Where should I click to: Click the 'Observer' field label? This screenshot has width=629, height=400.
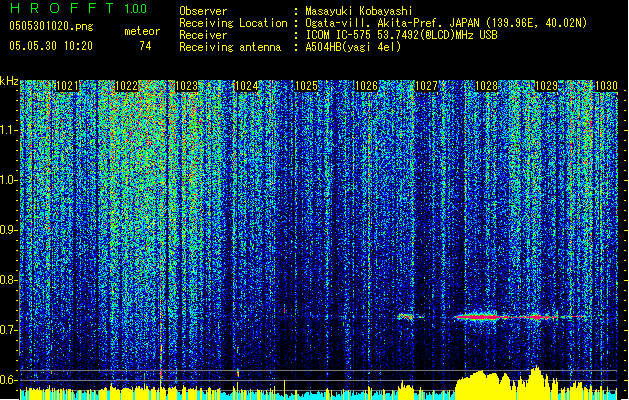203,11
